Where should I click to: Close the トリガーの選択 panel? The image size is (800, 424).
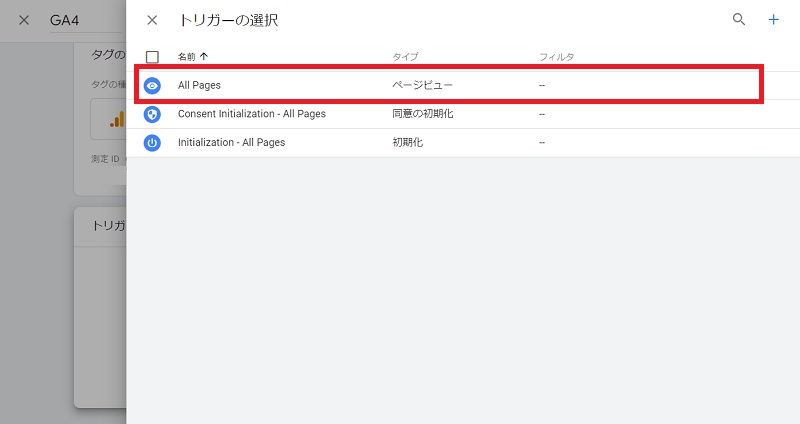(152, 20)
